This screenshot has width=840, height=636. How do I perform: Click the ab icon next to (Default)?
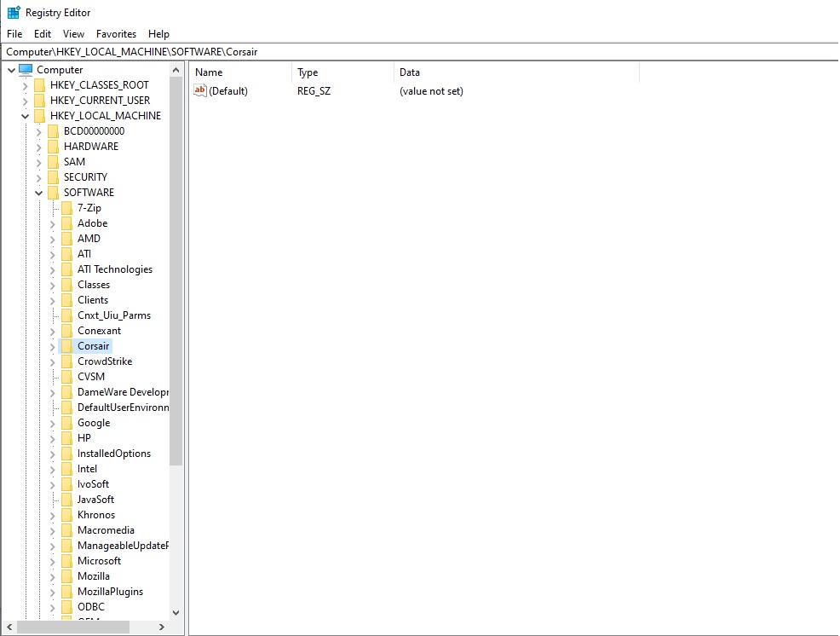tap(199, 90)
